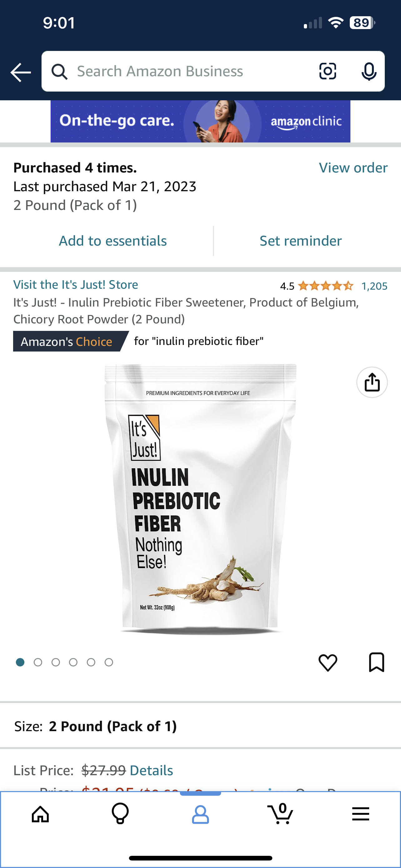
Task: Tap the back arrow icon
Action: (21, 72)
